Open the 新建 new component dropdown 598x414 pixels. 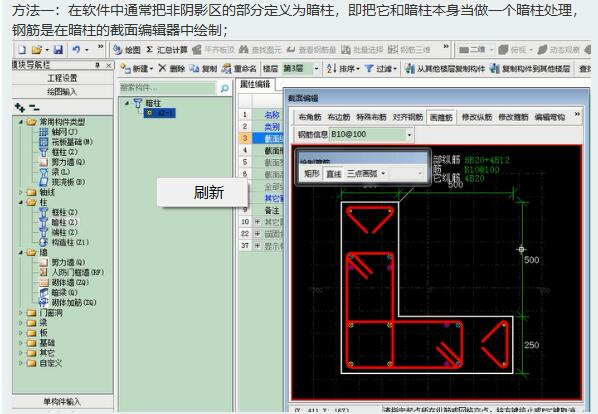(x=137, y=69)
